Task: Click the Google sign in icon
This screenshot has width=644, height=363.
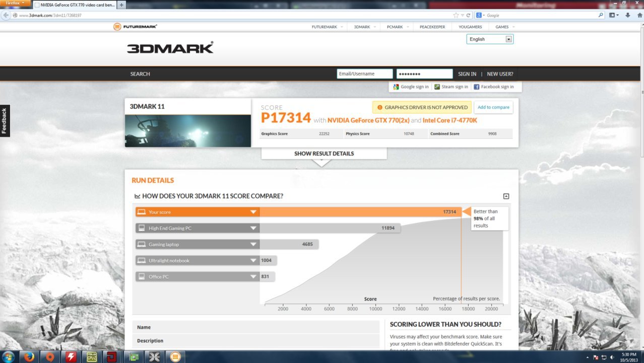Action: pyautogui.click(x=396, y=87)
